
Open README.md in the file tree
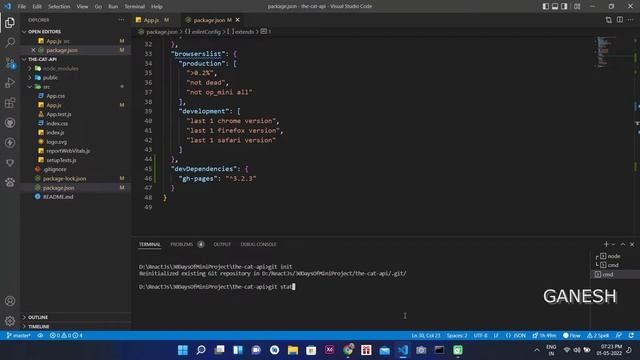(x=58, y=197)
